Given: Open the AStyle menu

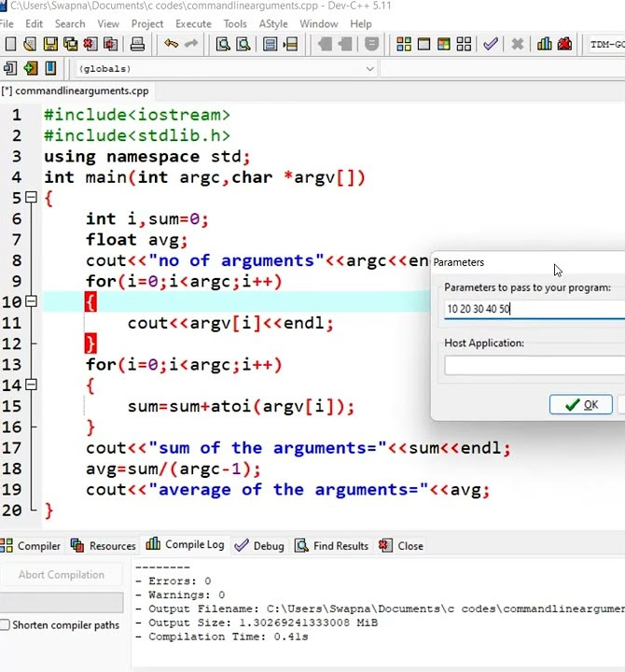Looking at the screenshot, I should 273,23.
